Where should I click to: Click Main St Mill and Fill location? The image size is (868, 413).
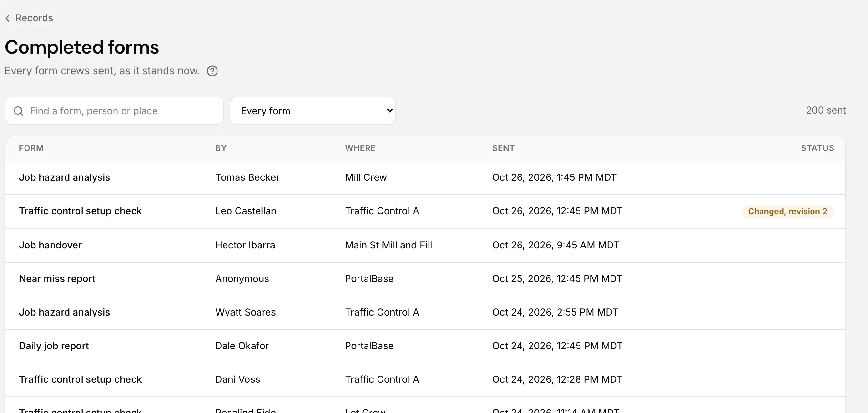(389, 245)
